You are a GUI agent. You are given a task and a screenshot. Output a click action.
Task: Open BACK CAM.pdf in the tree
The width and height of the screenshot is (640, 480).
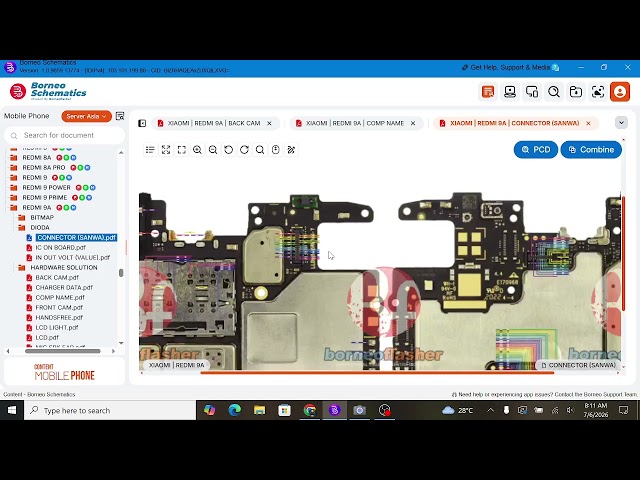pos(57,278)
